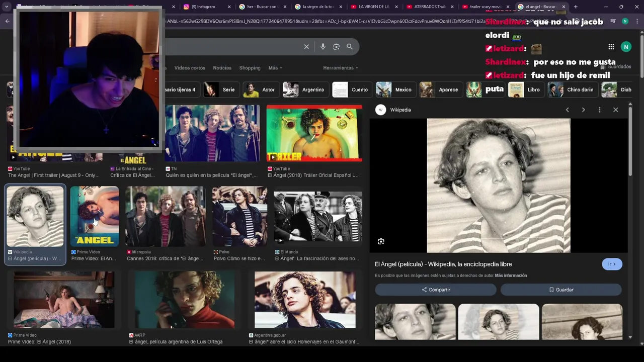Click the Actor suggestion chip
This screenshot has width=644, height=362.
coord(261,89)
